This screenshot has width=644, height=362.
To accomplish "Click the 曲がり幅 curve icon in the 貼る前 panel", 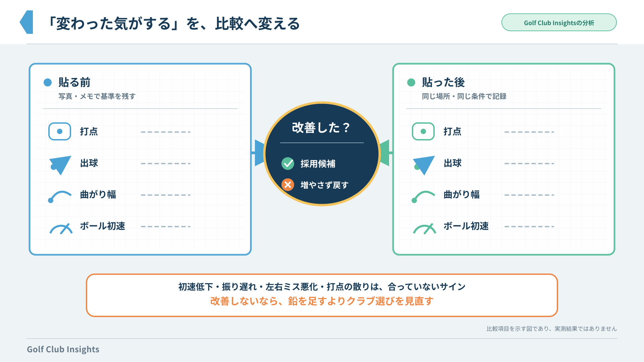I will tap(60, 196).
